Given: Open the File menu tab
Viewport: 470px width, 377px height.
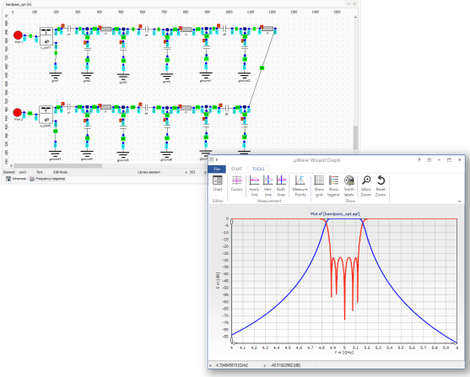Looking at the screenshot, I should coord(217,169).
